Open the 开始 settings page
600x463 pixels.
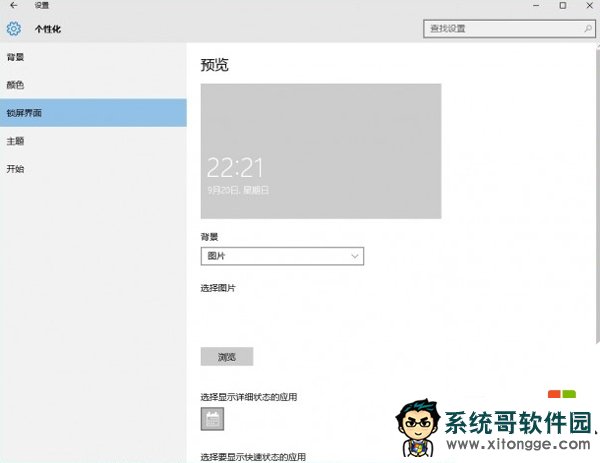coord(93,169)
